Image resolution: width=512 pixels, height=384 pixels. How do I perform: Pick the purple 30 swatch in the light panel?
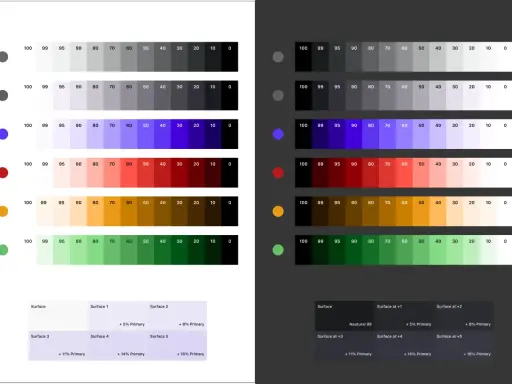click(179, 134)
